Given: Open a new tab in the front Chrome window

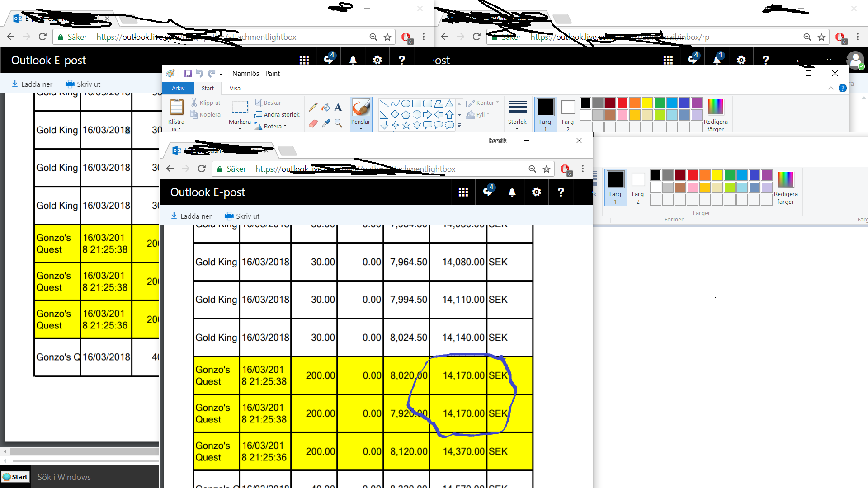Looking at the screenshot, I should pyautogui.click(x=287, y=151).
